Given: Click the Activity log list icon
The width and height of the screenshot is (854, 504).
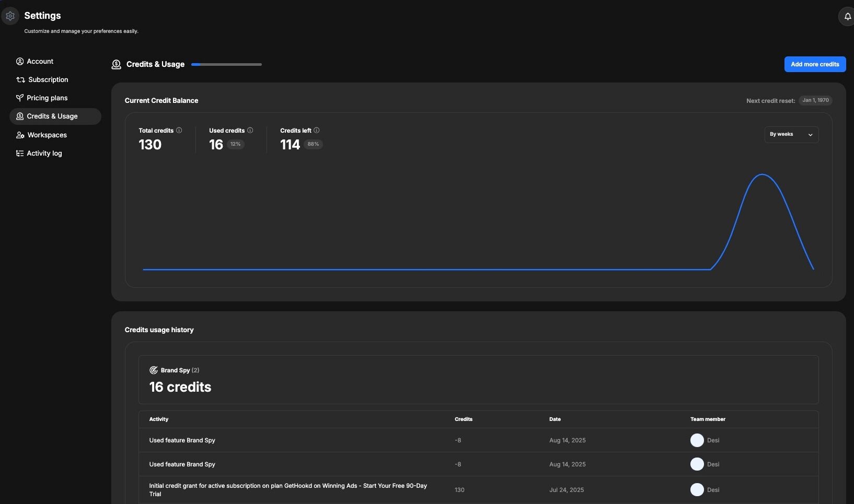Looking at the screenshot, I should [x=20, y=154].
